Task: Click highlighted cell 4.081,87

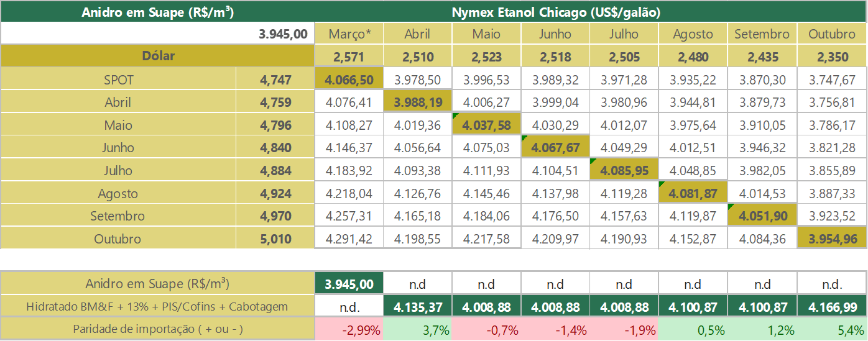Action: [693, 194]
